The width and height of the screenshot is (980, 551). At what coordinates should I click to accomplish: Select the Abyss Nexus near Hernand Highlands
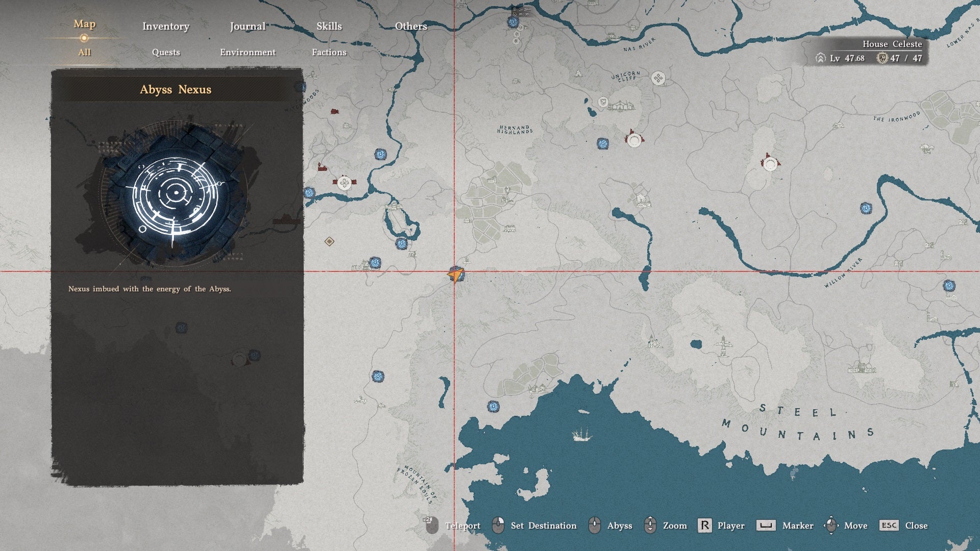(603, 144)
